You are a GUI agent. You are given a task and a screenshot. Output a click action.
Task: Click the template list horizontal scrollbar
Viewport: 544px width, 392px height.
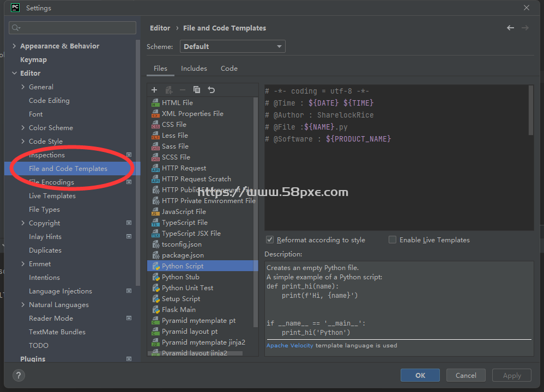click(x=195, y=353)
